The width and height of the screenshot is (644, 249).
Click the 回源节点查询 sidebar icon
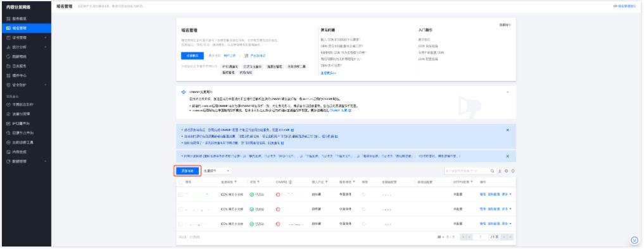coord(8,133)
